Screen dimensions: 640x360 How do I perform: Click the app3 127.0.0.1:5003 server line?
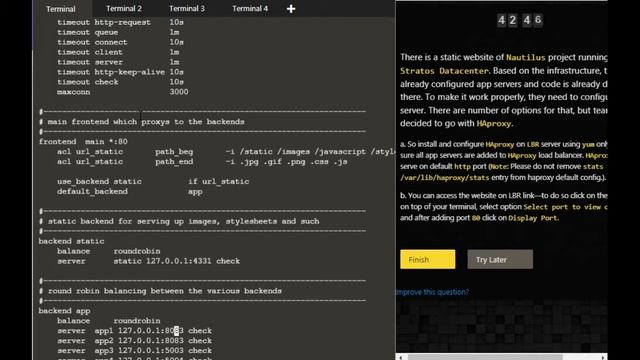(134, 351)
